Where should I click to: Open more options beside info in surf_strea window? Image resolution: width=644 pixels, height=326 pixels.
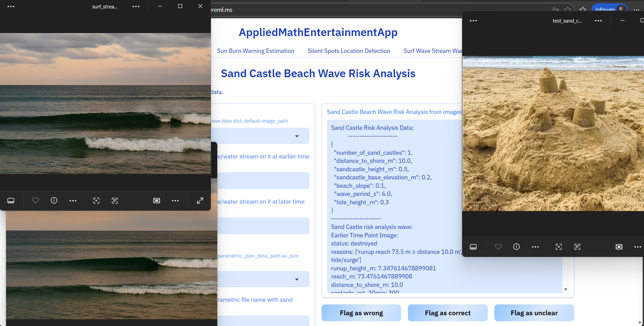(x=73, y=201)
